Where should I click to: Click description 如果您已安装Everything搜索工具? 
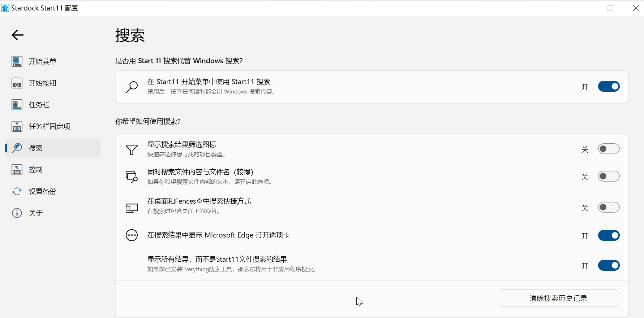point(233,269)
